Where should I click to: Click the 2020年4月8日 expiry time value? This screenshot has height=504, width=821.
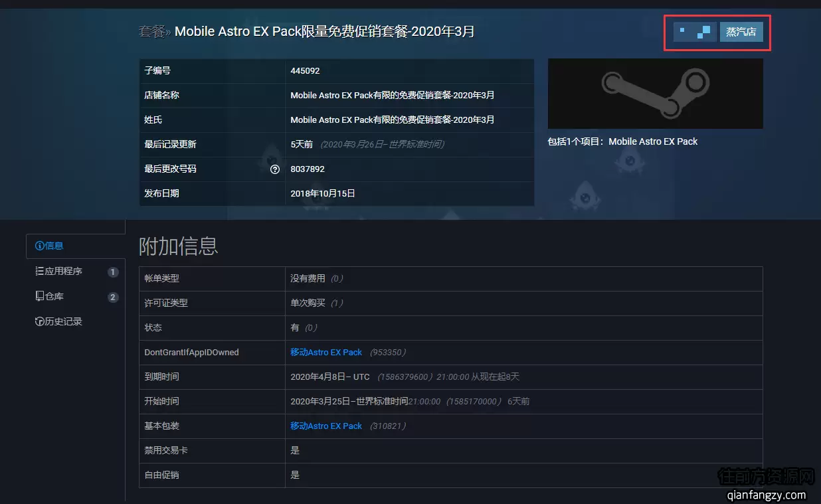[330, 377]
